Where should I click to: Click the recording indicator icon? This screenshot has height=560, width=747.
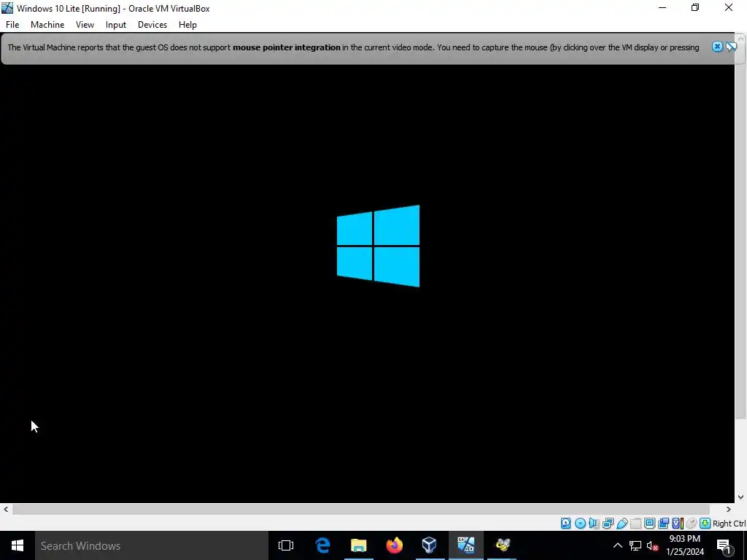click(663, 524)
